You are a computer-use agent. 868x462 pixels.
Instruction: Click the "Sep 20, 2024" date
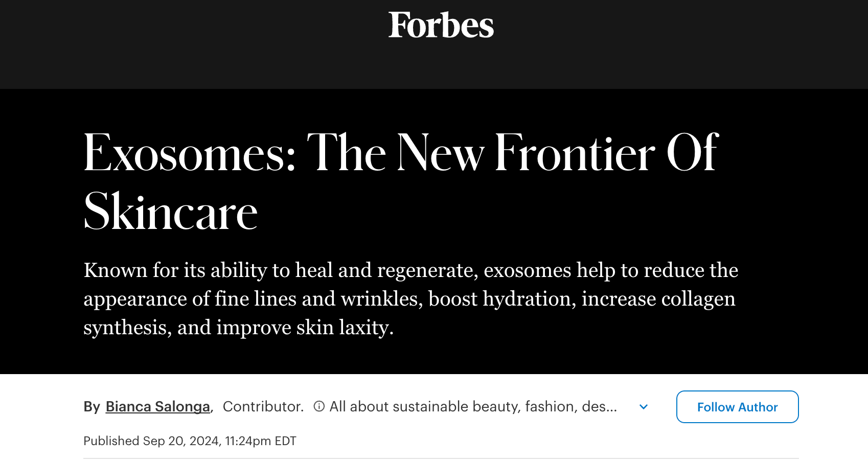coord(181,441)
